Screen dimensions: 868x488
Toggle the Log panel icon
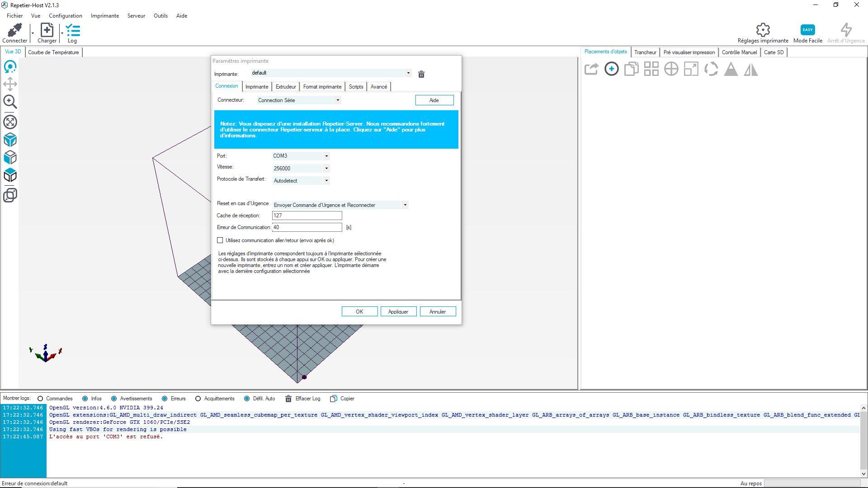tap(72, 30)
